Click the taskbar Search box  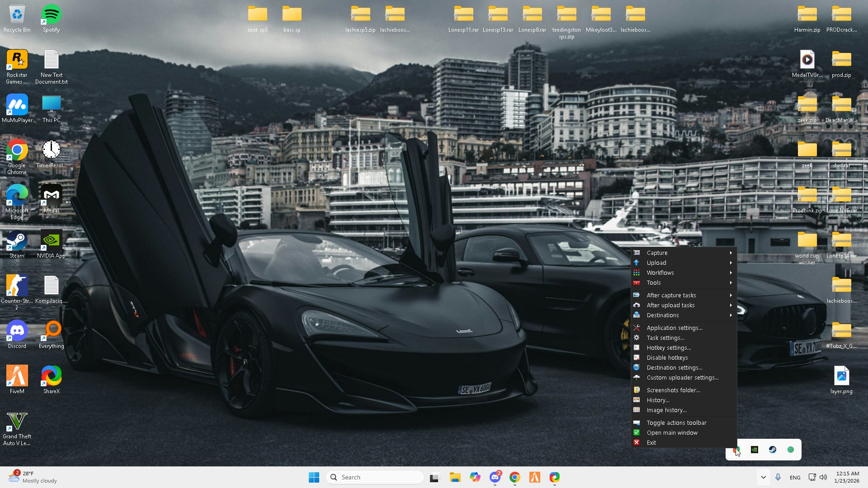(374, 477)
